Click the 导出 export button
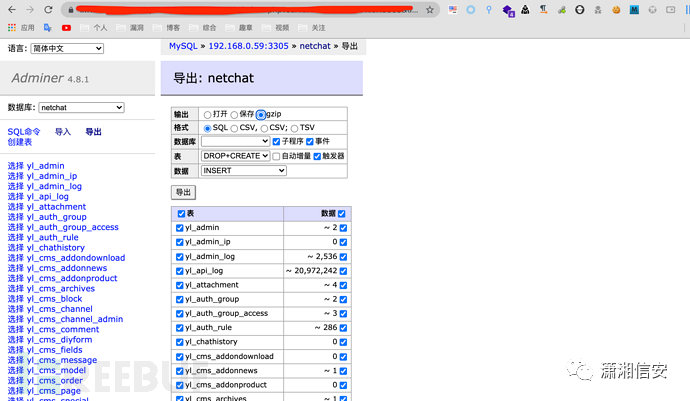The width and height of the screenshot is (690, 401). click(183, 192)
